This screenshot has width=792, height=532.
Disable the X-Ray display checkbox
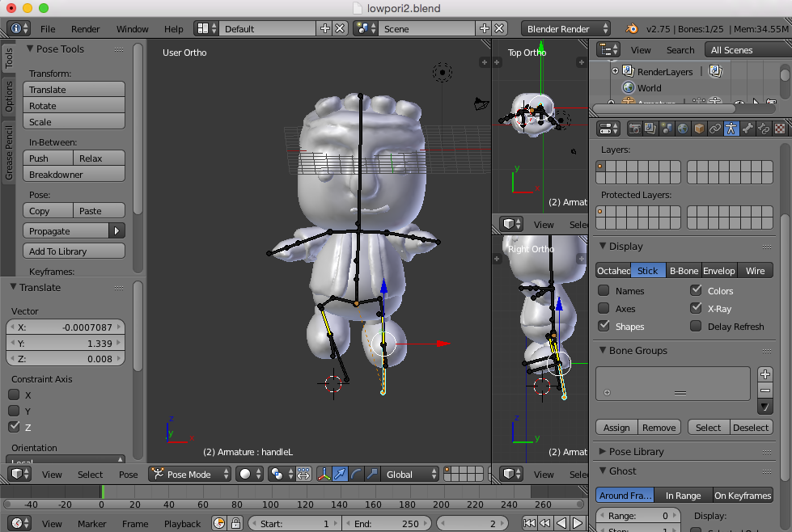point(696,308)
